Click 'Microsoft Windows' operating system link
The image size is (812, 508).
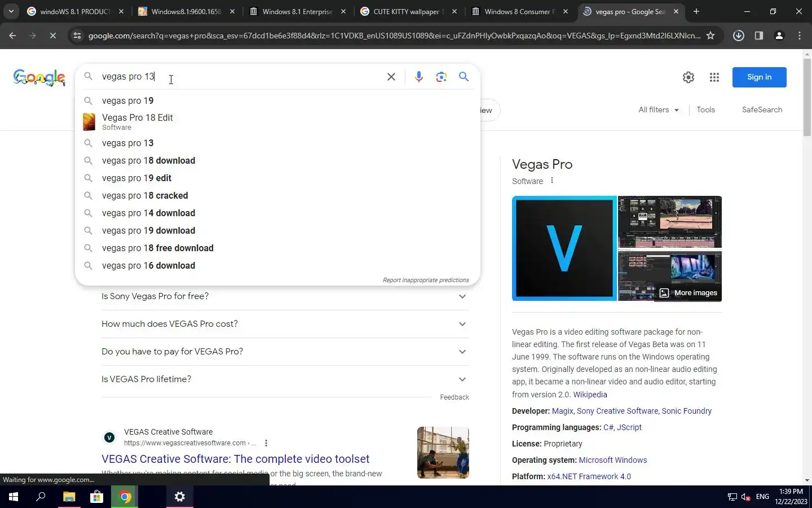pyautogui.click(x=613, y=460)
